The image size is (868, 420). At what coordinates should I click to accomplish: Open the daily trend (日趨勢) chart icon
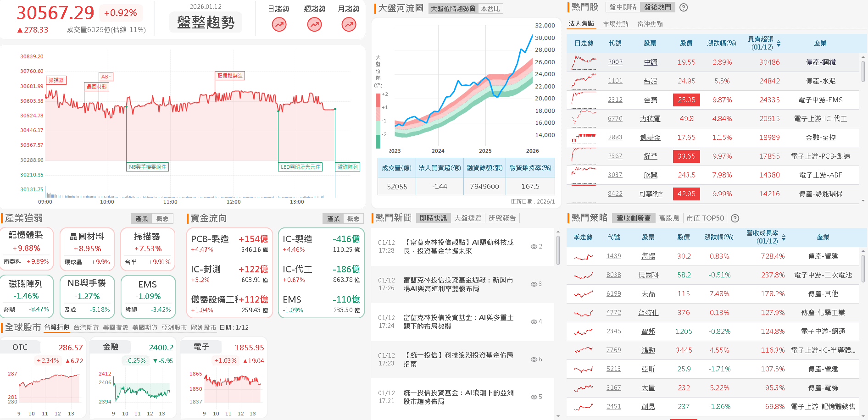click(x=279, y=24)
